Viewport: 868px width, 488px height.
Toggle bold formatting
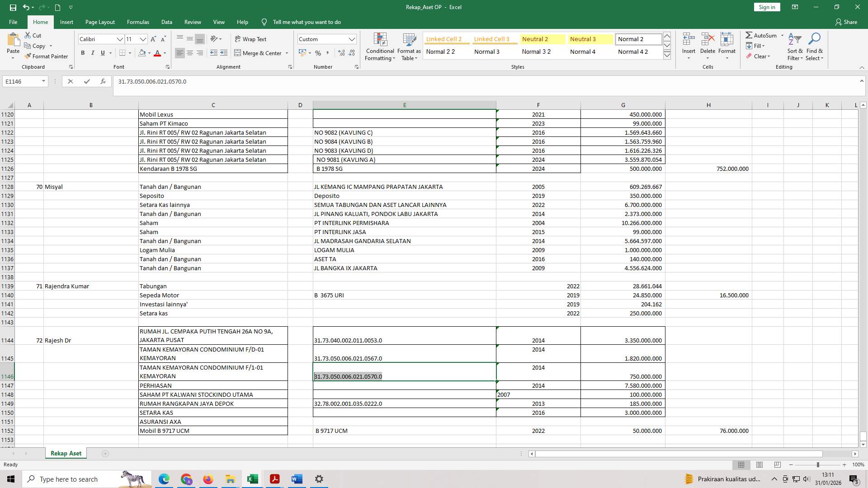83,53
